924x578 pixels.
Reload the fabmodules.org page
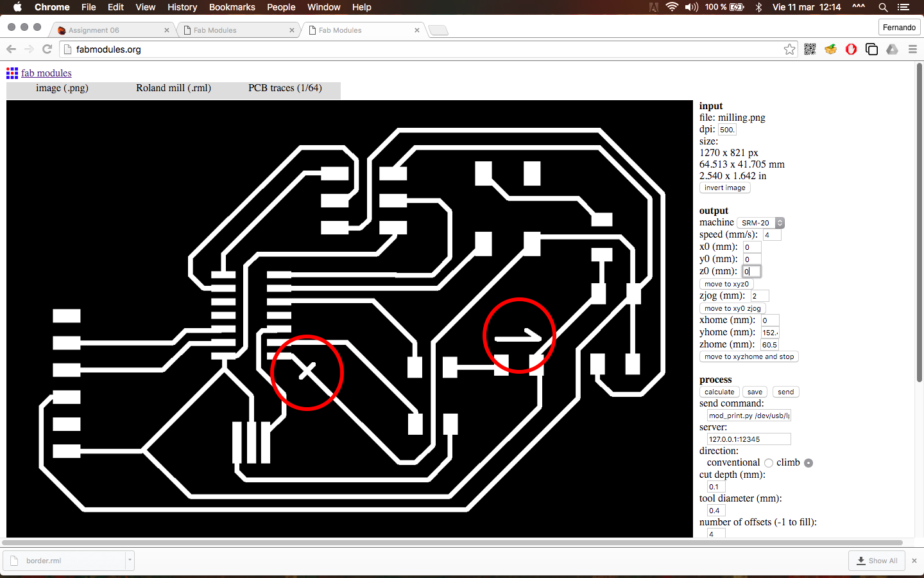click(47, 49)
